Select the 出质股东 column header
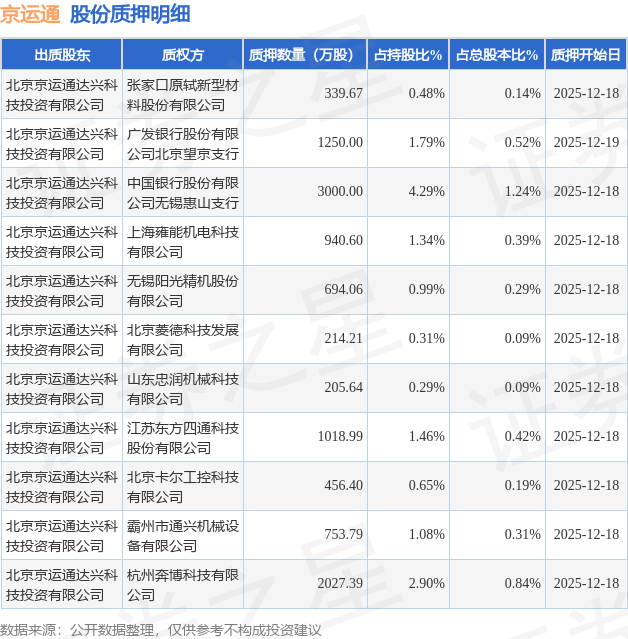Screen dimensions: 628x639 coord(62,55)
